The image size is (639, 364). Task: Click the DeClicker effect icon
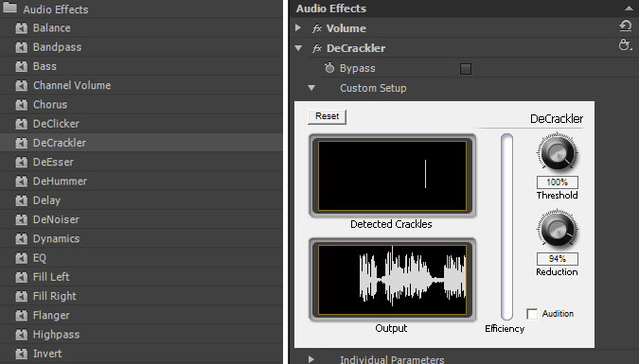(x=21, y=124)
